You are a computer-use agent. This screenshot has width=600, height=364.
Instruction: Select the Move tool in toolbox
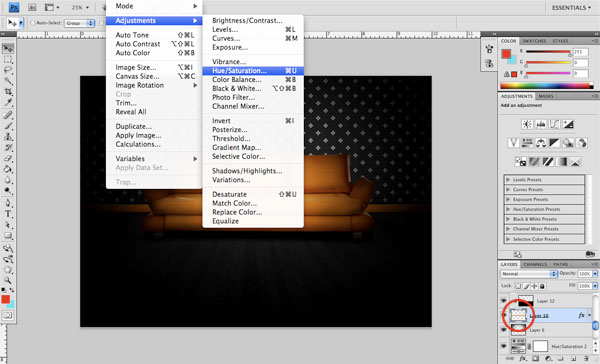[x=8, y=48]
